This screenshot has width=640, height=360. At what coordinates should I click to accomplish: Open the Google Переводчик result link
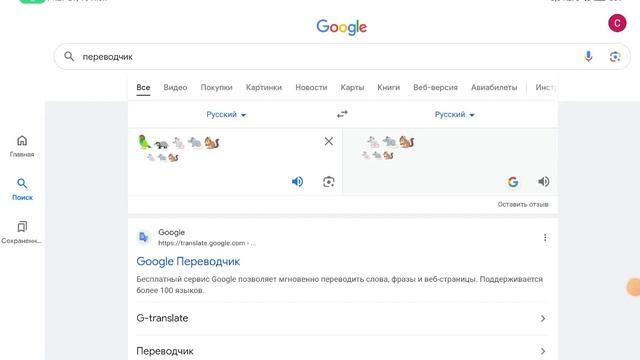point(188,261)
